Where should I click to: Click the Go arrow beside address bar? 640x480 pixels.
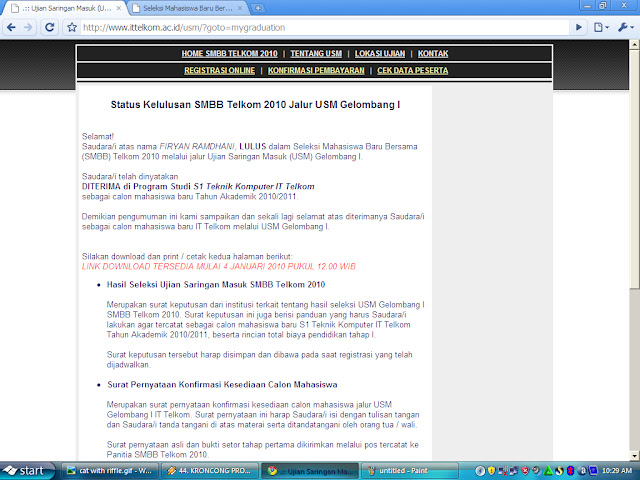click(578, 27)
